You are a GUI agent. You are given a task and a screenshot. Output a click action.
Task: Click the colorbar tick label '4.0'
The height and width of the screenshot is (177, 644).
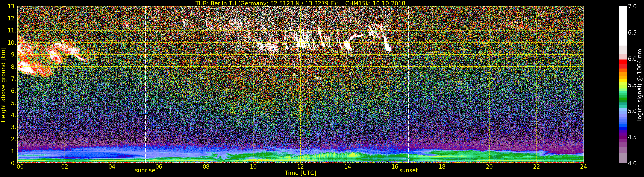click(632, 163)
